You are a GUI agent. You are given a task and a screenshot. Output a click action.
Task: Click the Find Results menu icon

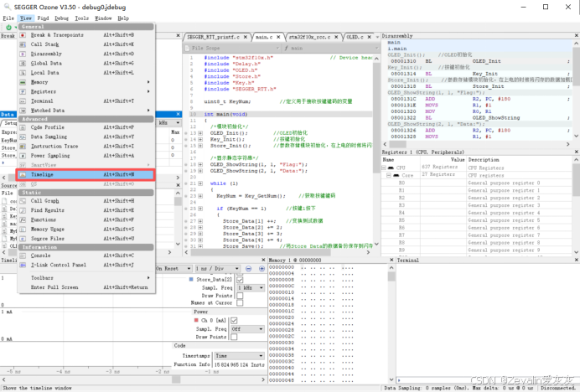coord(23,210)
